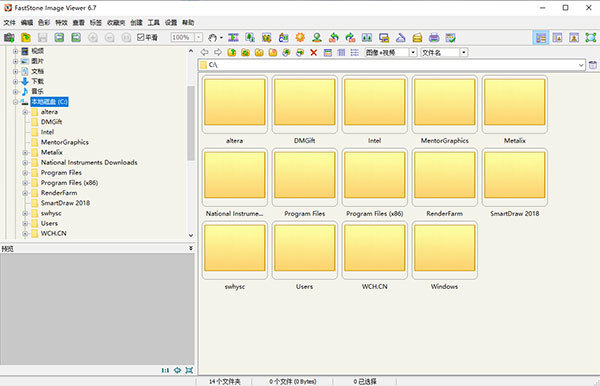Rotate left using the red-arrow icon
Screen dimensions: 600x386
pyautogui.click(x=334, y=37)
